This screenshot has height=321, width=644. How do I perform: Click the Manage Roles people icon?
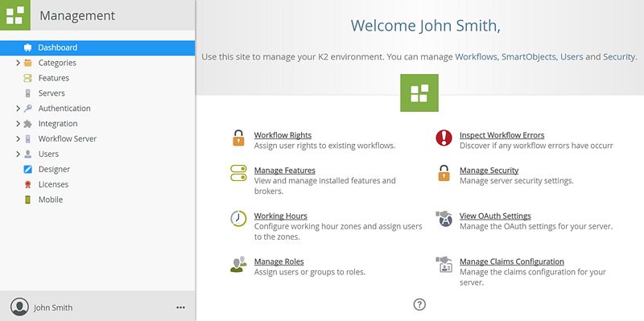click(x=238, y=265)
